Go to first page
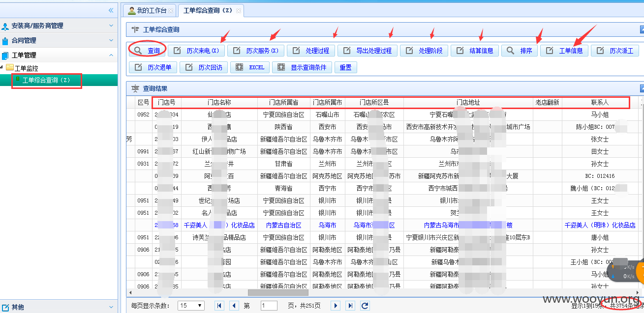644x313 pixels. (219, 306)
